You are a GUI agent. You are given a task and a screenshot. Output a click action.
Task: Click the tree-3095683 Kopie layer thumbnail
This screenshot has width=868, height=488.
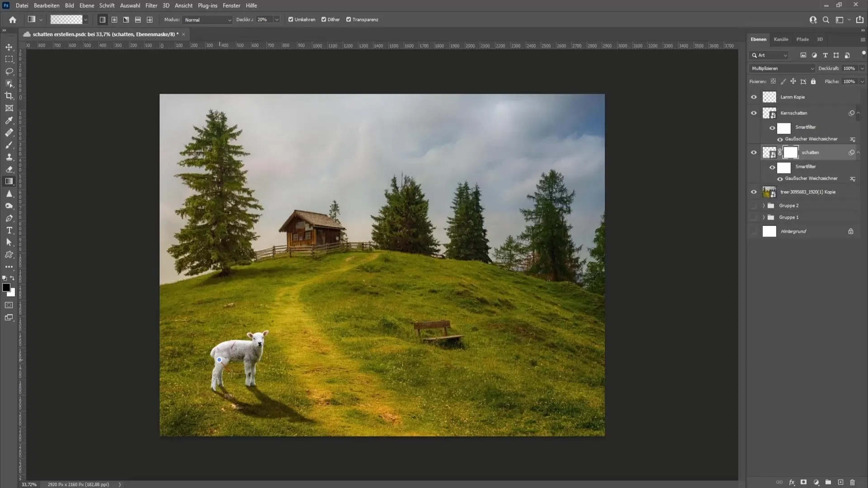[x=769, y=191]
